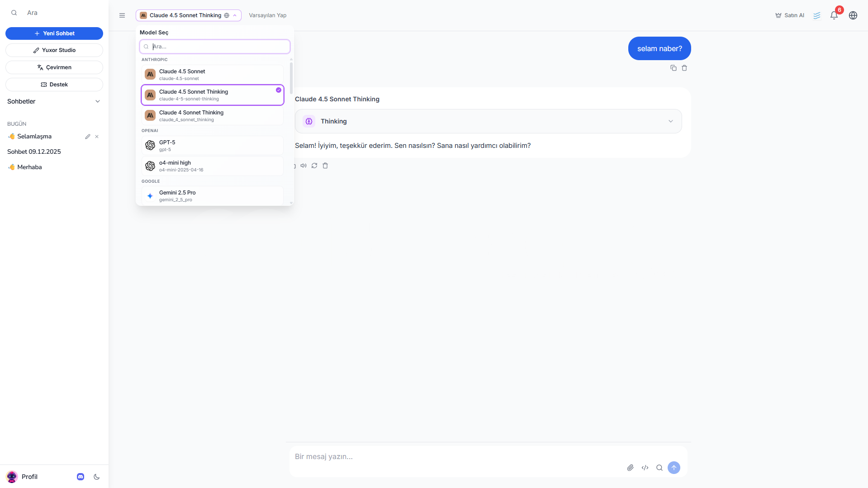Expand the Thinking block chevron
This screenshot has height=488, width=868.
point(671,121)
